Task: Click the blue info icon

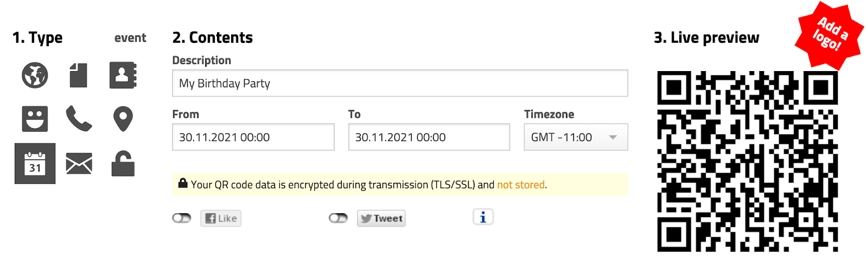Action: [483, 217]
